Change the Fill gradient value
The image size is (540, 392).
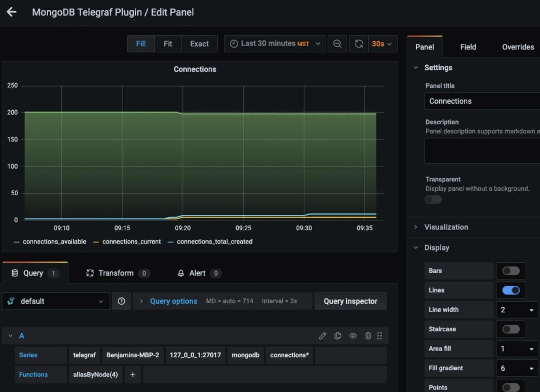click(517, 368)
